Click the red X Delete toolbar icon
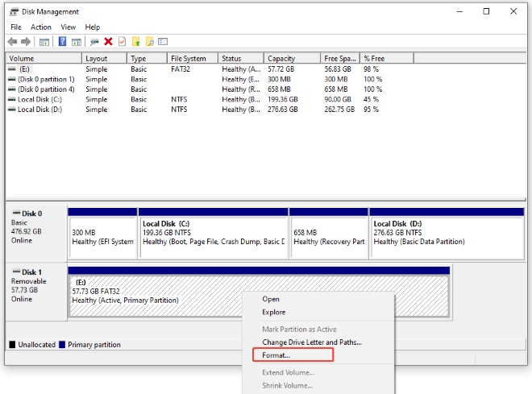Screen dimensions: 532x394 108,41
